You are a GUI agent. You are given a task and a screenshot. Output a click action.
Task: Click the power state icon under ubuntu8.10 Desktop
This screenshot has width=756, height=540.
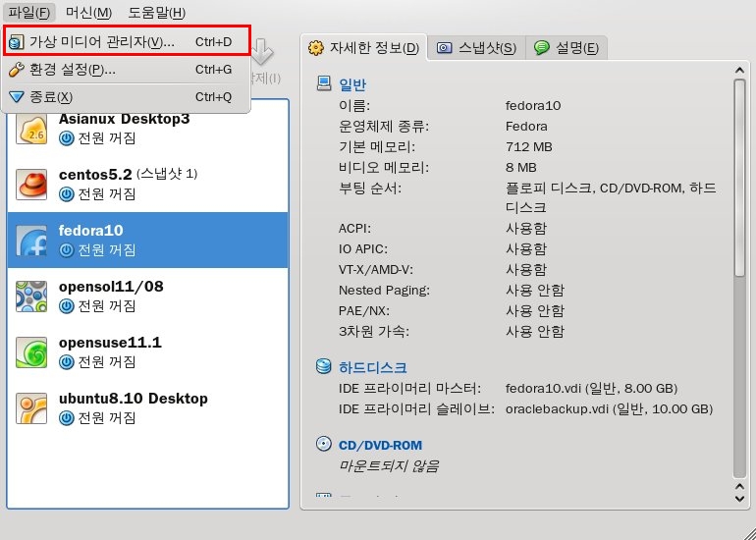[67, 418]
